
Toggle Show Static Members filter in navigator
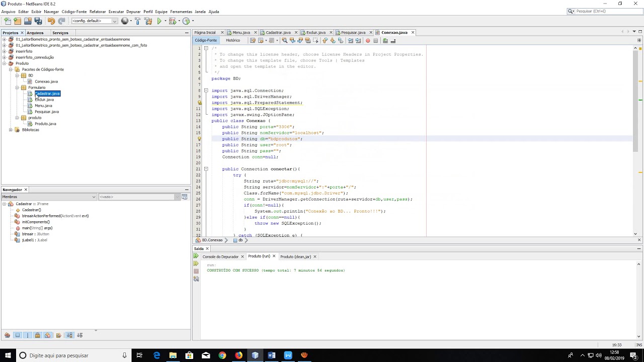[28, 335]
